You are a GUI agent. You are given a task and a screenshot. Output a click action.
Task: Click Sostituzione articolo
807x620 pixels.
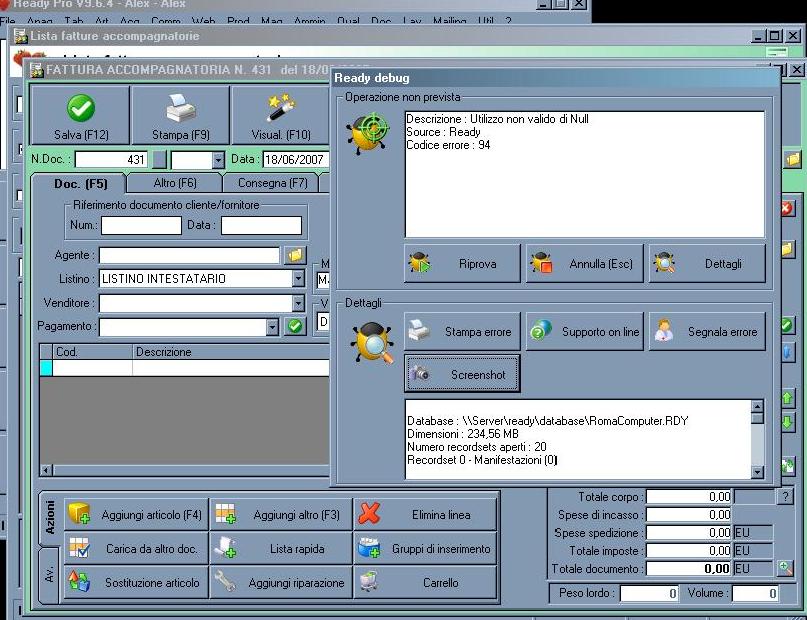(136, 582)
